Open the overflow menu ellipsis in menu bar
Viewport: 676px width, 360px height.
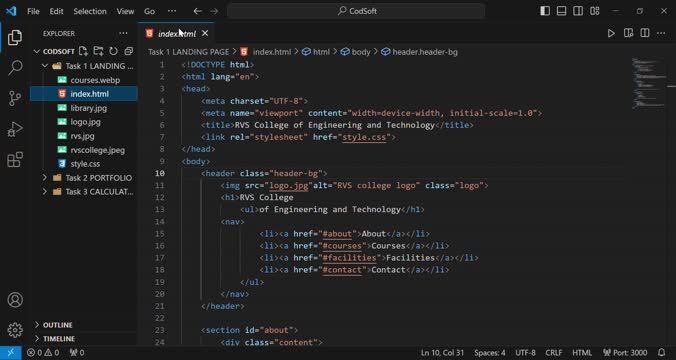point(172,11)
